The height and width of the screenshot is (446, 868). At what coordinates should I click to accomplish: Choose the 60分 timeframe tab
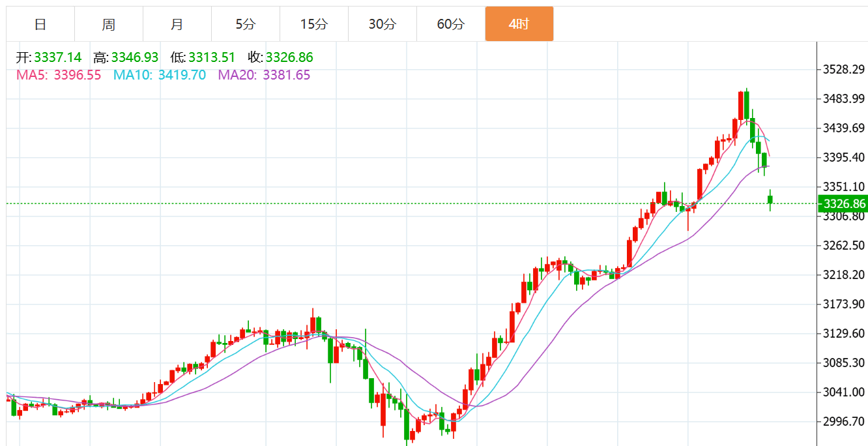click(451, 24)
